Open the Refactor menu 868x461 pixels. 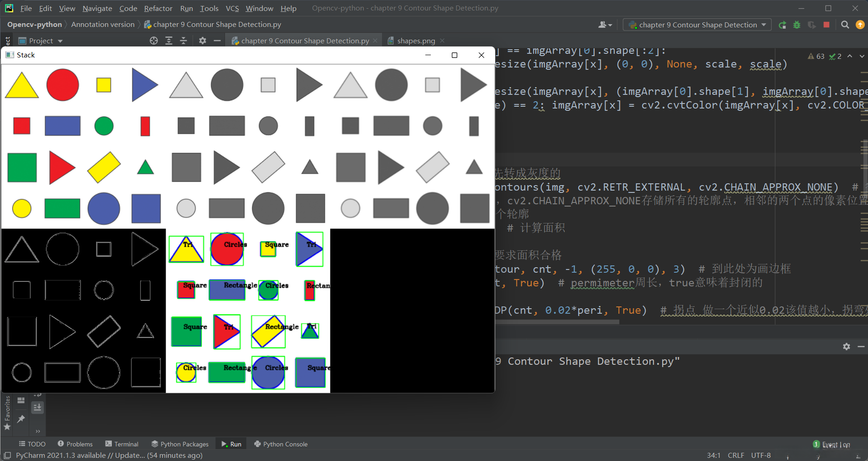(x=158, y=8)
